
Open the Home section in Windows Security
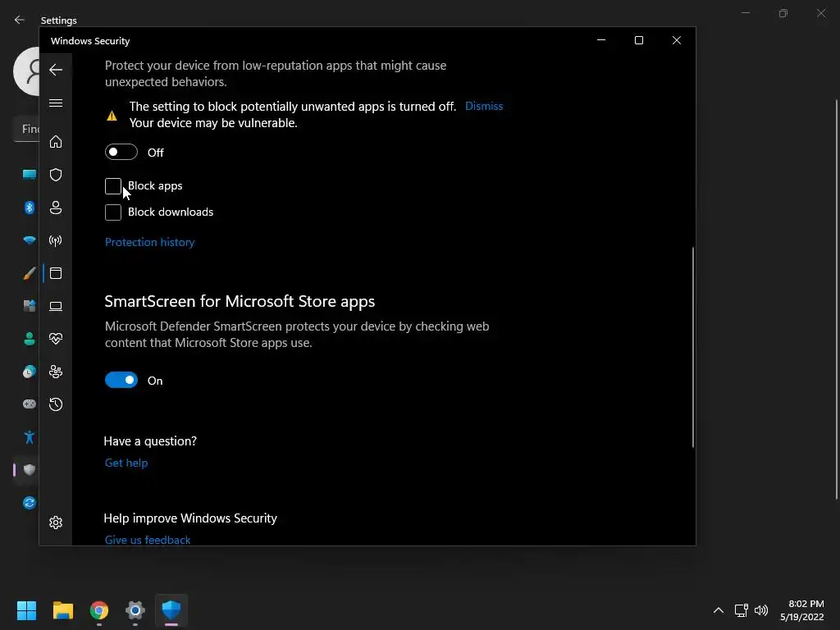(56, 142)
